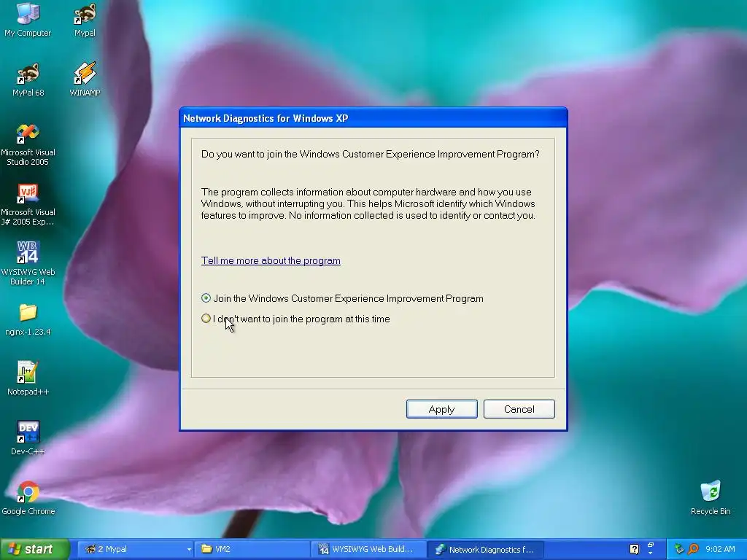
Task: Switch to the VM2 taskbar window
Action: coord(252,549)
